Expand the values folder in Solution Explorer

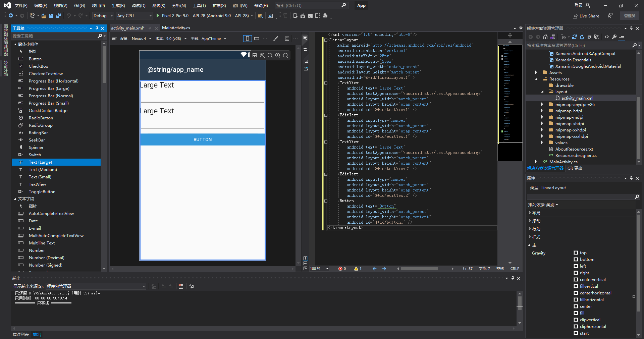click(x=542, y=143)
